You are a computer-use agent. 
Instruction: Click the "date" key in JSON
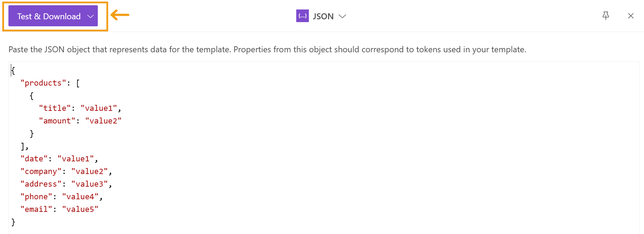click(x=34, y=159)
